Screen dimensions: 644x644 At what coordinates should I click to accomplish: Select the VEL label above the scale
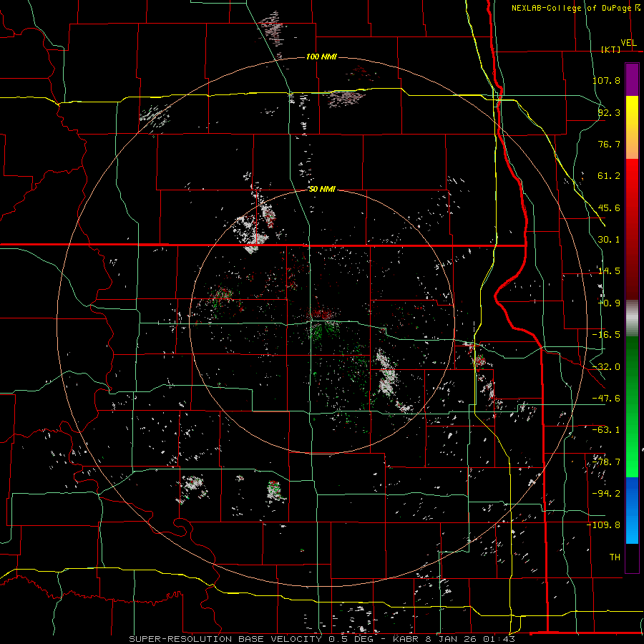pyautogui.click(x=628, y=43)
